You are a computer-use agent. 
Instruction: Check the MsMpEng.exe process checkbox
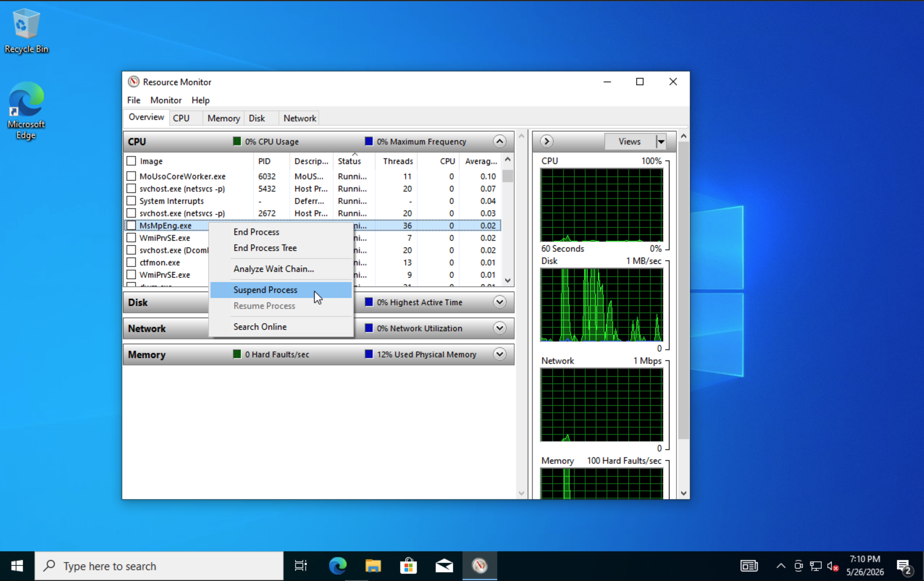pyautogui.click(x=131, y=226)
